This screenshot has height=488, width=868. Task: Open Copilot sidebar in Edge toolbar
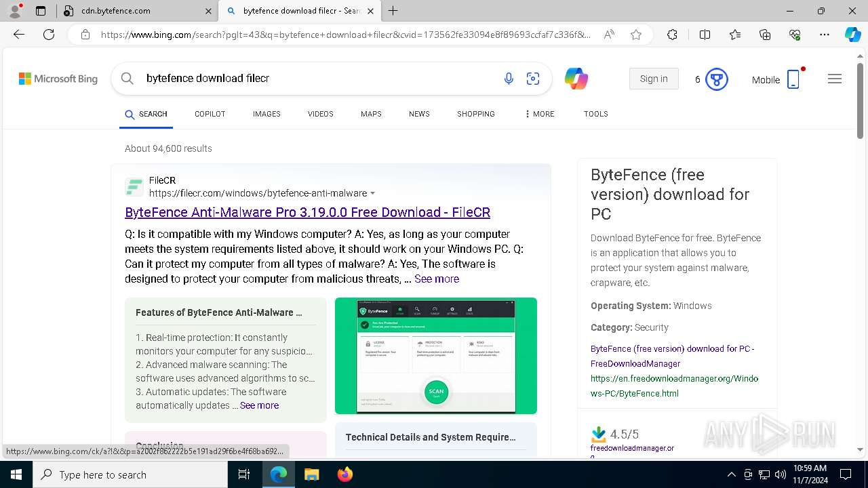point(852,35)
